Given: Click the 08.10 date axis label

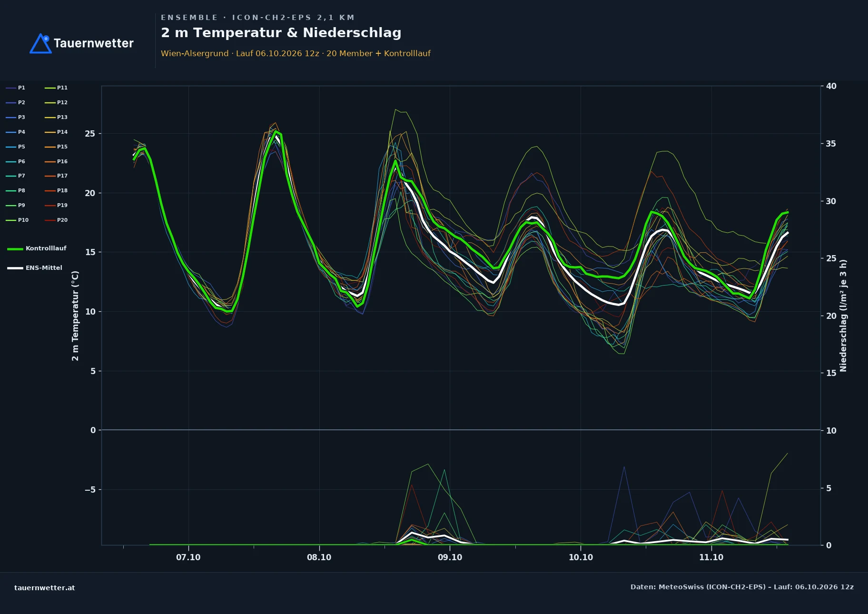Looking at the screenshot, I should [x=319, y=557].
